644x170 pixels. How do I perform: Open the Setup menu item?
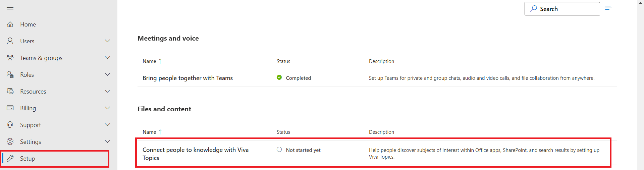click(x=28, y=159)
